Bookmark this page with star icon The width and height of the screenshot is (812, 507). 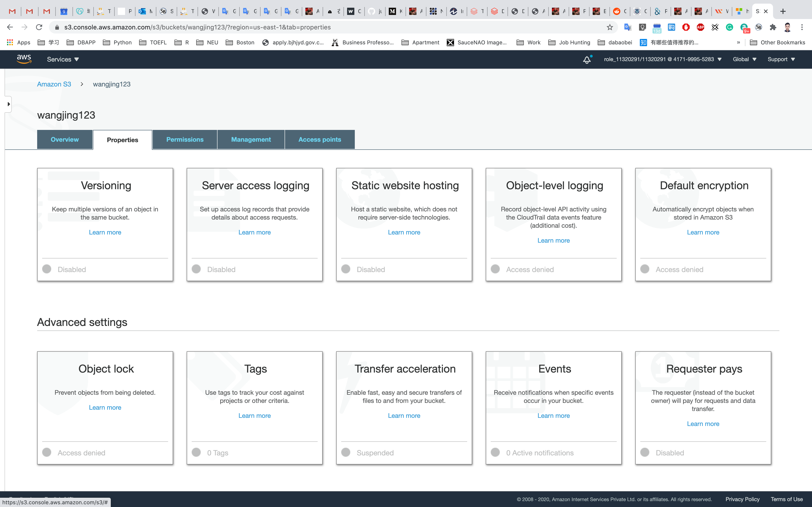point(610,27)
